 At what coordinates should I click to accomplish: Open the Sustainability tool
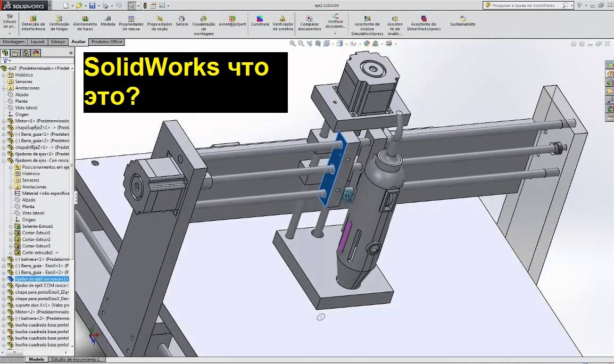click(463, 21)
